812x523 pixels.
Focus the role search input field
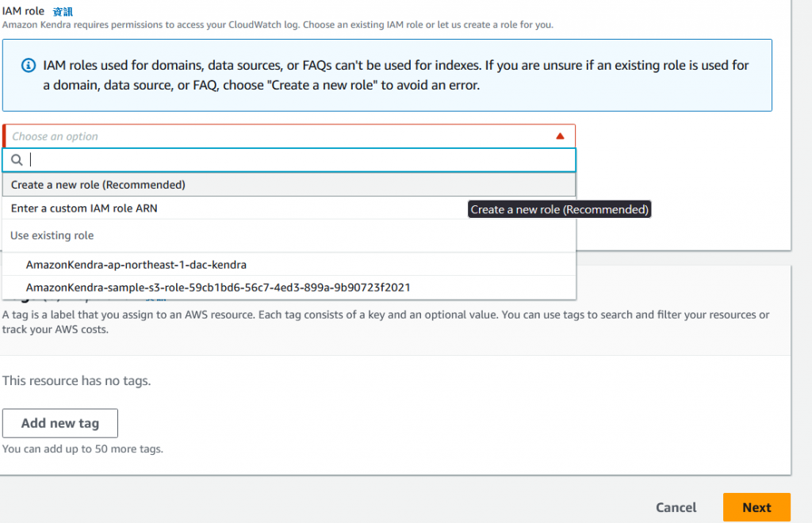[289, 160]
